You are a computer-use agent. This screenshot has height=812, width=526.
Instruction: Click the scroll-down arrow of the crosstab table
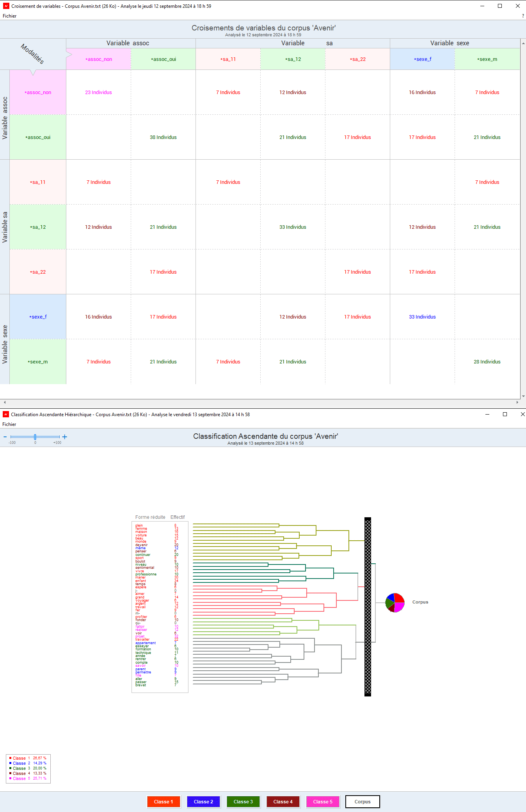click(523, 396)
